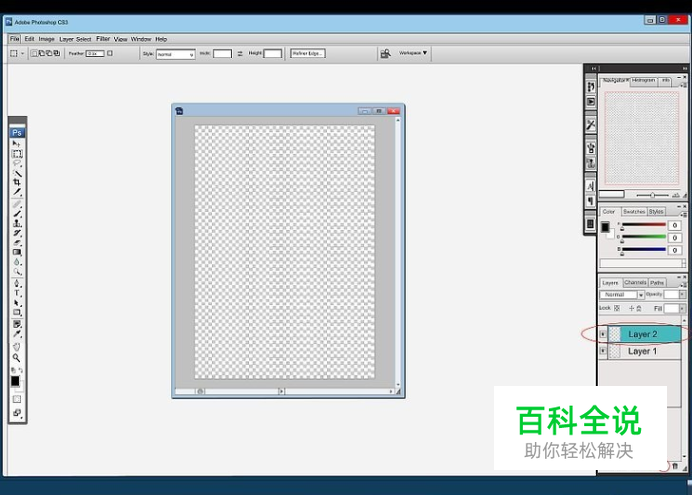Click the Layer 2 thumbnail
This screenshot has width=692, height=495.
[x=614, y=334]
